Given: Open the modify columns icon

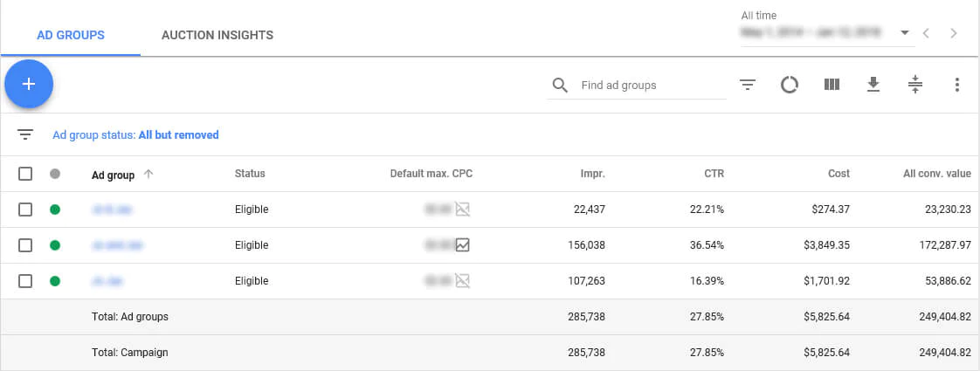Looking at the screenshot, I should (x=832, y=85).
